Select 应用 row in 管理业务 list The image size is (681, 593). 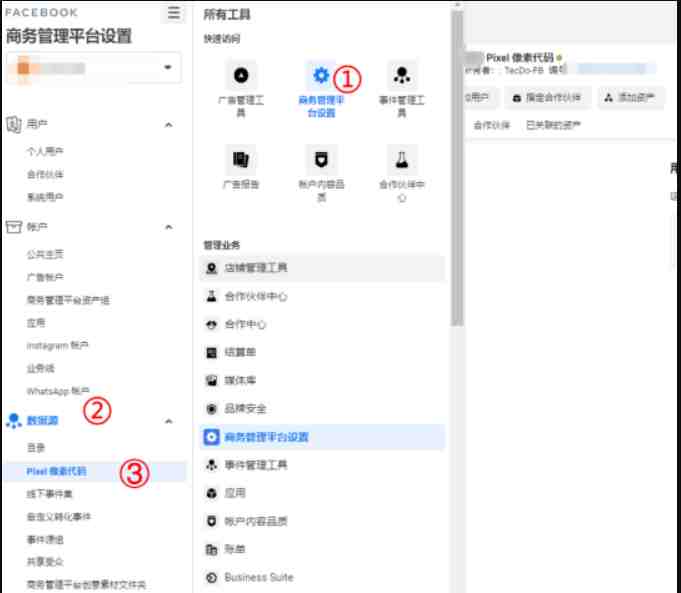[322, 493]
